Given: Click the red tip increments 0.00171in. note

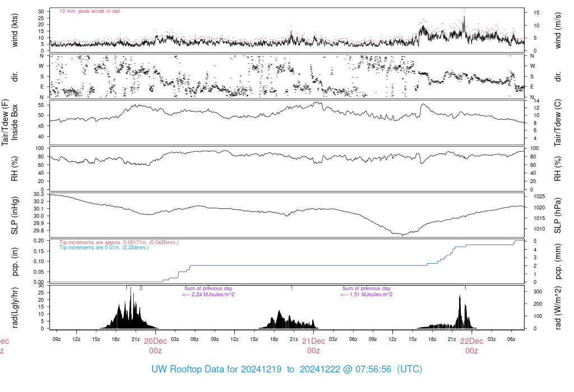Looking at the screenshot, I should pos(119,242).
